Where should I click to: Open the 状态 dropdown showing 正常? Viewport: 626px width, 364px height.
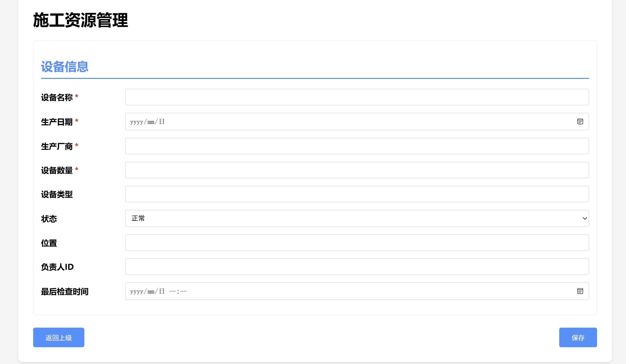[357, 218]
